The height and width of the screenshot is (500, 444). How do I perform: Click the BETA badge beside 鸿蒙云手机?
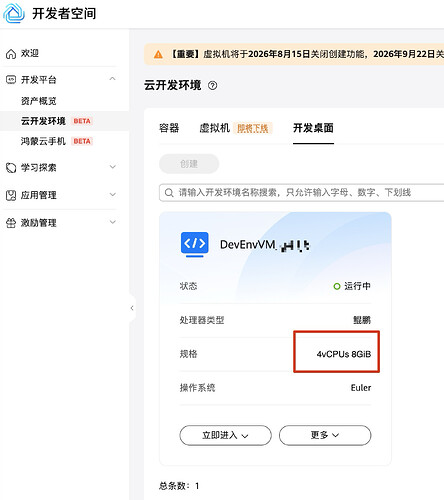coord(82,141)
